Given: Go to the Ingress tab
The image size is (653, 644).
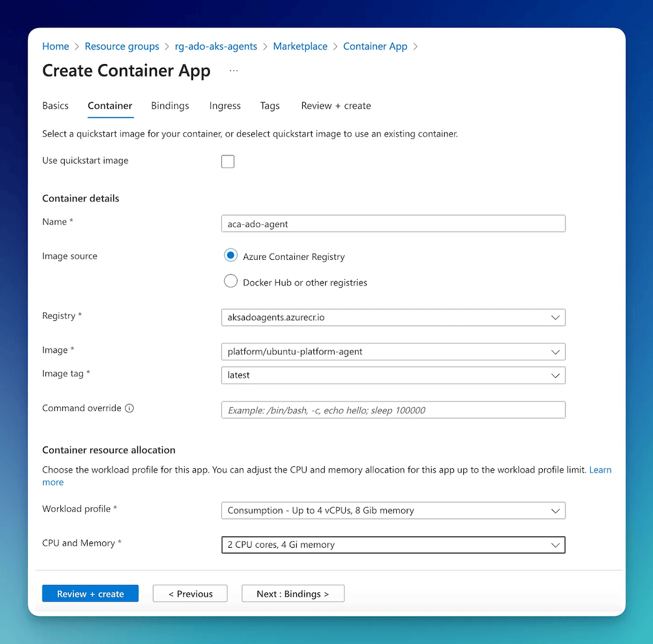Looking at the screenshot, I should [225, 106].
